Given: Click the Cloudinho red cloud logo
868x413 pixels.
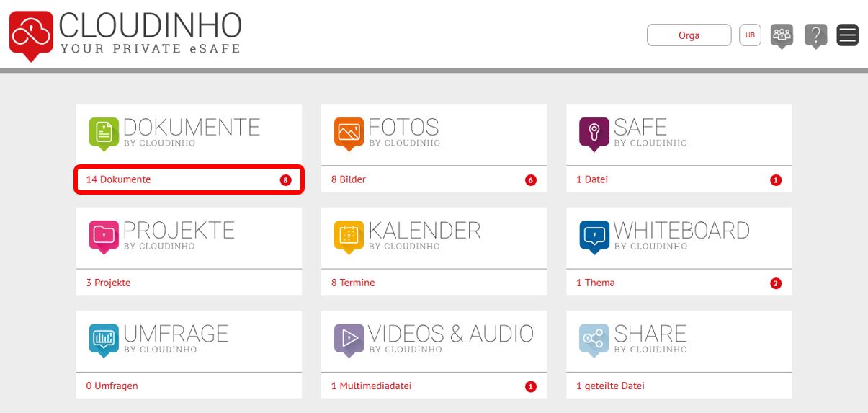Looking at the screenshot, I should (x=31, y=35).
